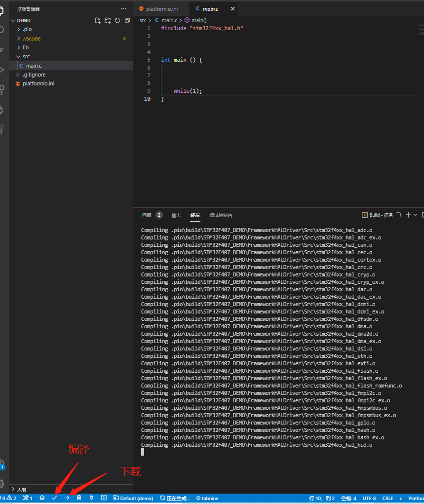This screenshot has height=504, width=424.
Task: Open platformio.ini in the file tree
Action: tap(71, 83)
